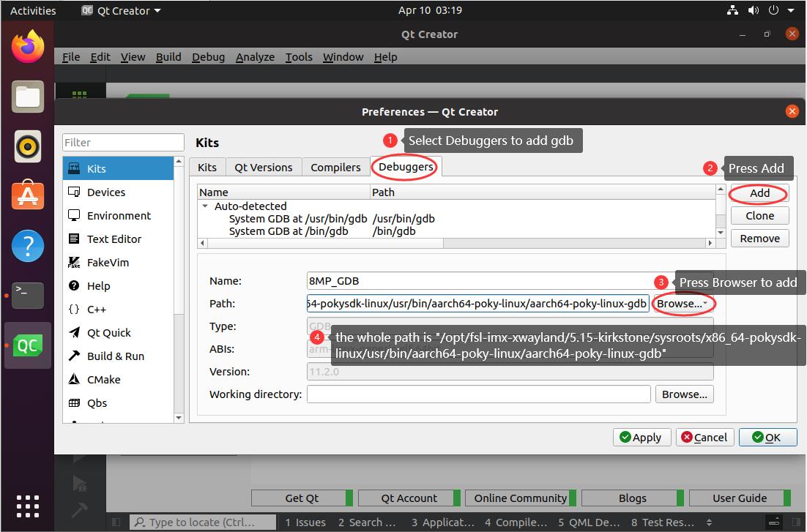The image size is (807, 532).
Task: Open the Window menu
Action: coord(343,57)
